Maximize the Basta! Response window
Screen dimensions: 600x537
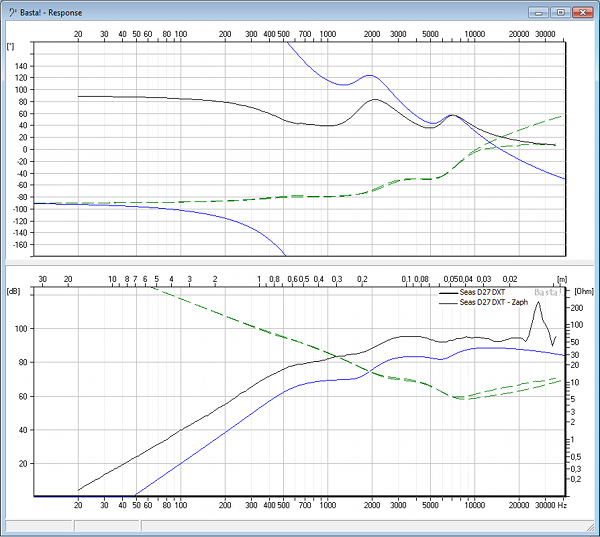(560, 12)
